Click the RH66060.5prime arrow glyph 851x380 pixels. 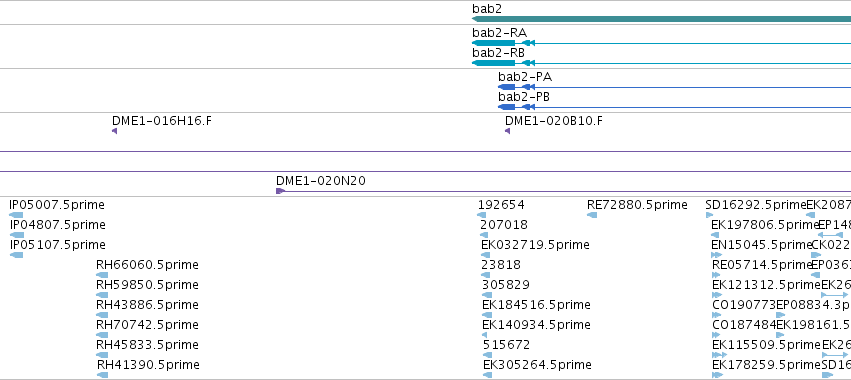point(101,275)
